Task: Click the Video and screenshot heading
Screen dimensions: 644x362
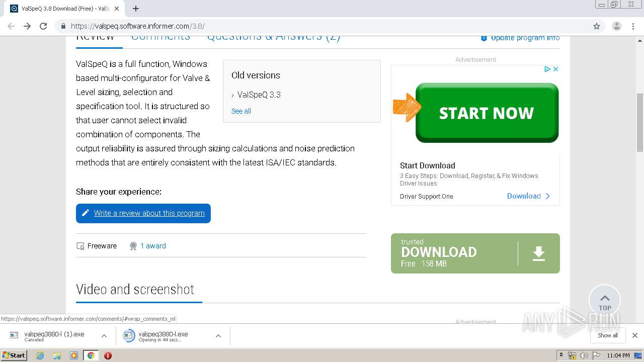Action: [135, 290]
